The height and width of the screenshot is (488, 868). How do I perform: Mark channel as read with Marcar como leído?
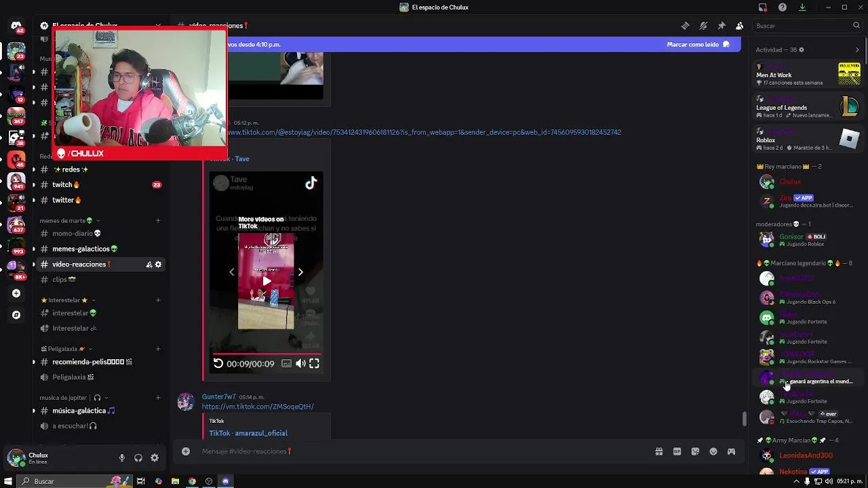(698, 44)
